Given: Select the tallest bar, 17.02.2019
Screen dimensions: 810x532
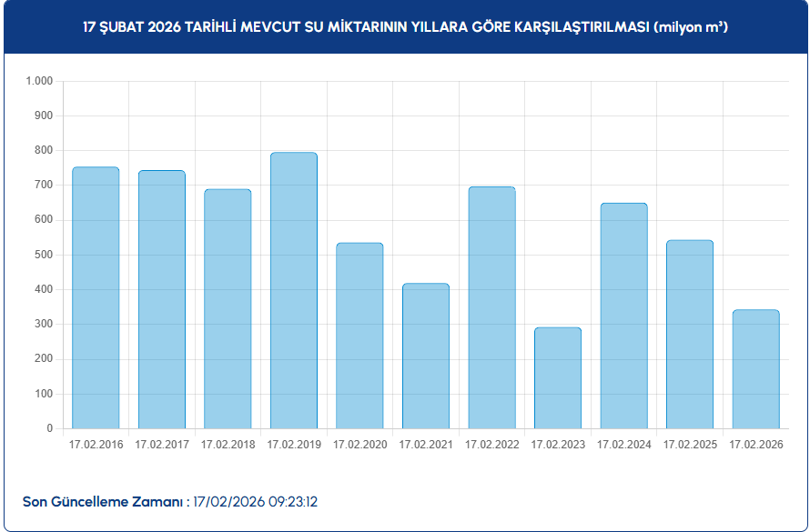Looking at the screenshot, I should pyautogui.click(x=294, y=290).
